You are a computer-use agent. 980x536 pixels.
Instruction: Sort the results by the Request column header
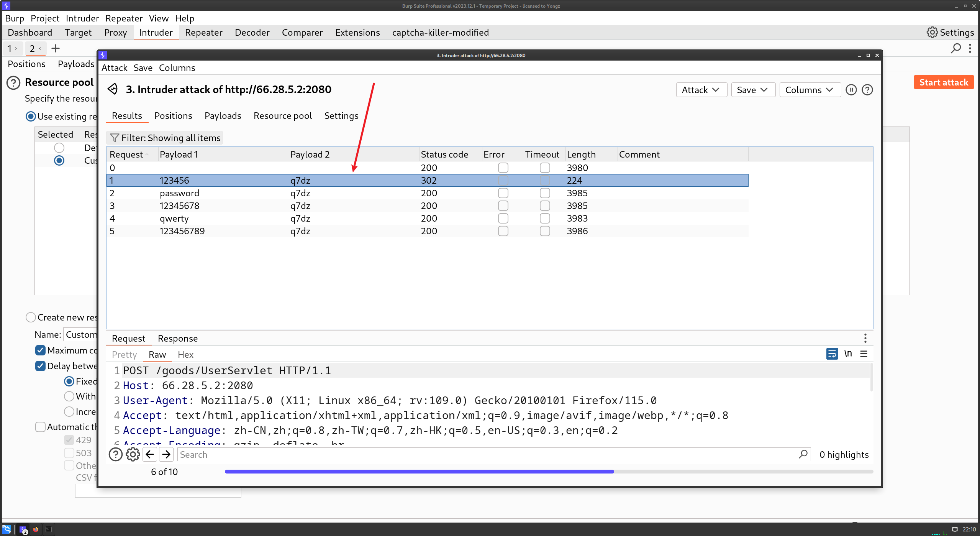132,154
